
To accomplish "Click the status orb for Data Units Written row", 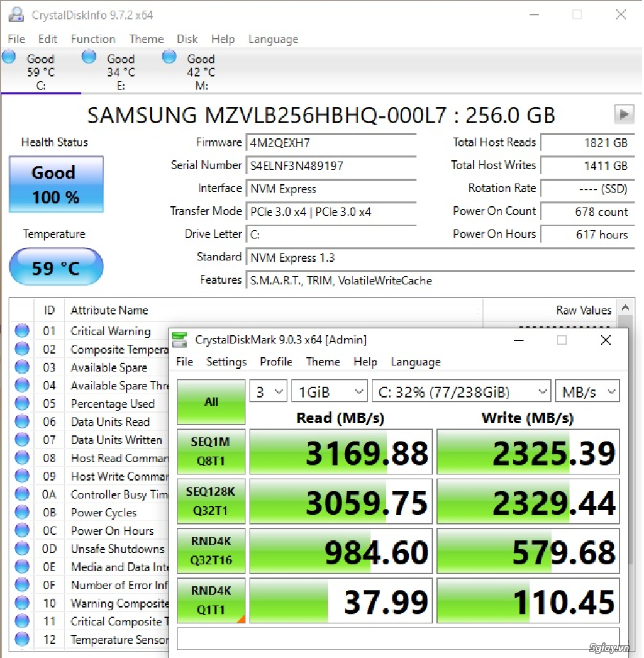I will click(22, 439).
